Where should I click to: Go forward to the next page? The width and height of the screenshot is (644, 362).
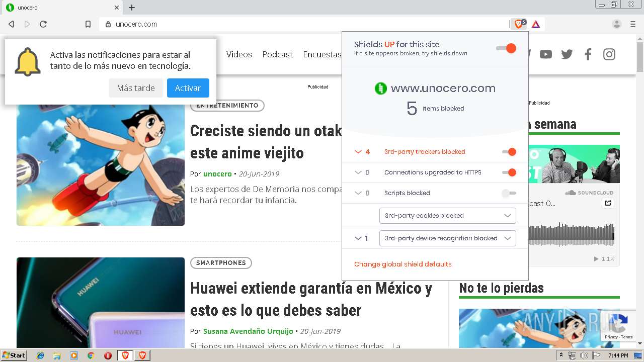27,24
